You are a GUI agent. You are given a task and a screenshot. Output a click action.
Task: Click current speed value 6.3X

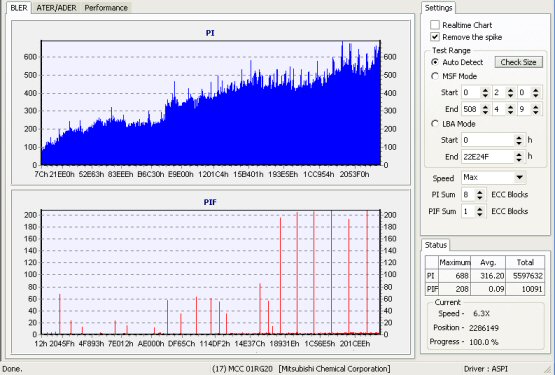[481, 314]
